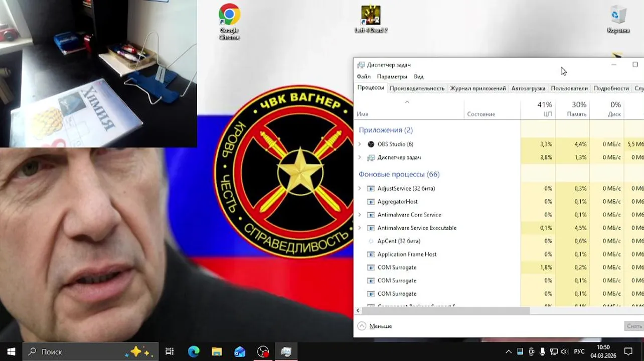
Task: Click the 4,5% memory cell of Antimalware Service Executable
Action: click(x=572, y=228)
